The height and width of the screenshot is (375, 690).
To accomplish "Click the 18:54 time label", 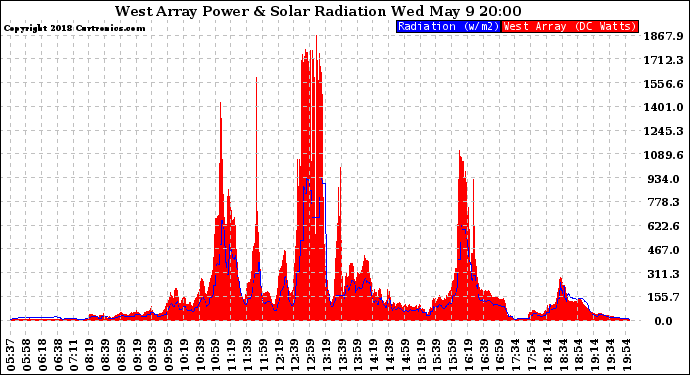I will tap(579, 355).
